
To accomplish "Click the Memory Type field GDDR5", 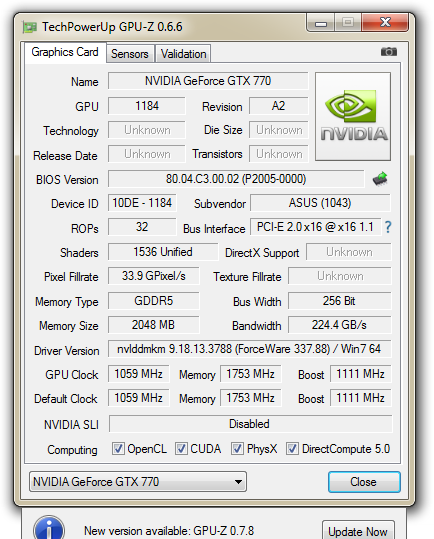I will (154, 301).
